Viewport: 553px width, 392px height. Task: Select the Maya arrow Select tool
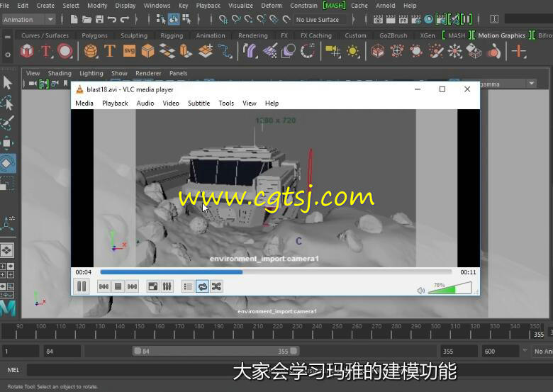pyautogui.click(x=8, y=83)
